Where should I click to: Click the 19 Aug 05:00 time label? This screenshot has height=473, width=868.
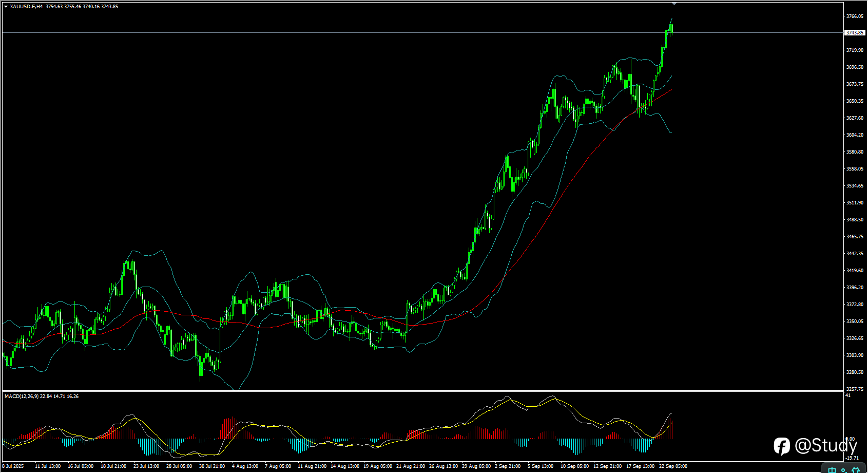click(x=378, y=466)
